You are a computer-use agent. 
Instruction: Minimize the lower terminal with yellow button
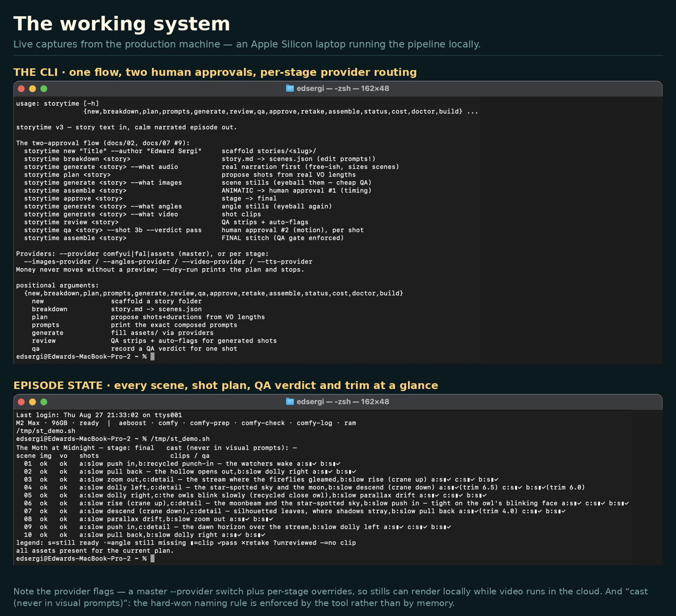point(32,402)
